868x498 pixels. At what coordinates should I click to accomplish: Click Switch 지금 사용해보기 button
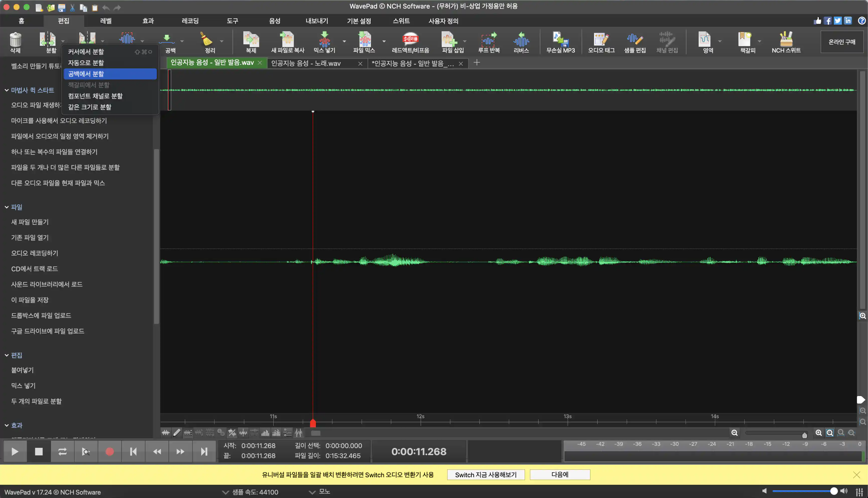tap(486, 475)
